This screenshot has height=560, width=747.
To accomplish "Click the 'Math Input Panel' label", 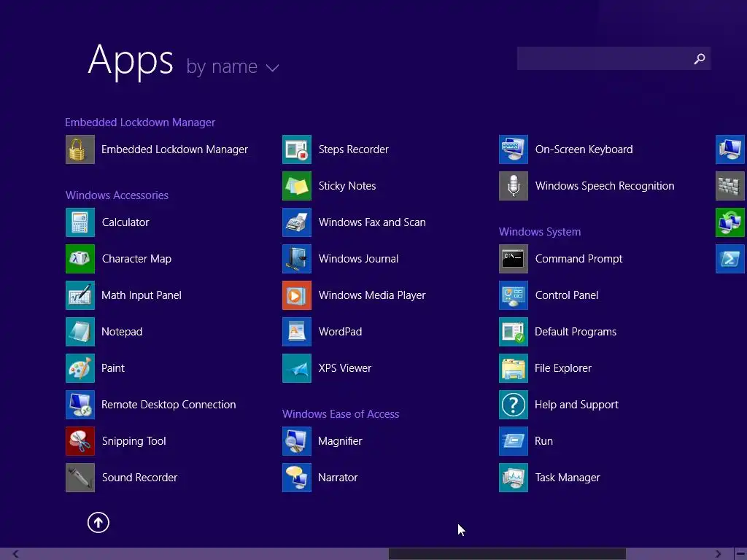I will tap(142, 295).
